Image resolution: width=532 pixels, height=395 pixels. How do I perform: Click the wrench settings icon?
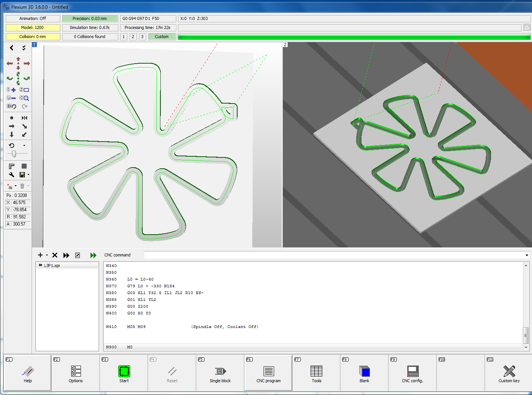click(11, 175)
